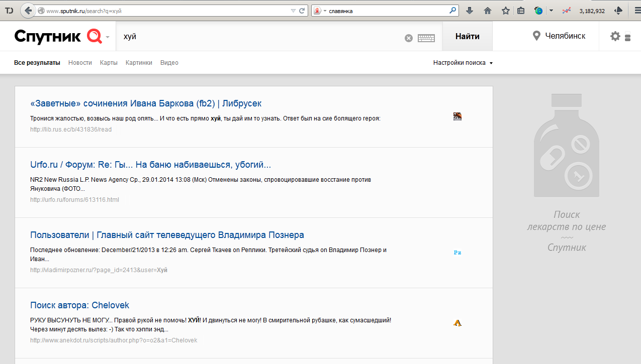This screenshot has height=364, width=641.
Task: Click snippet text starting Тронися жалостью
Action: [205, 118]
